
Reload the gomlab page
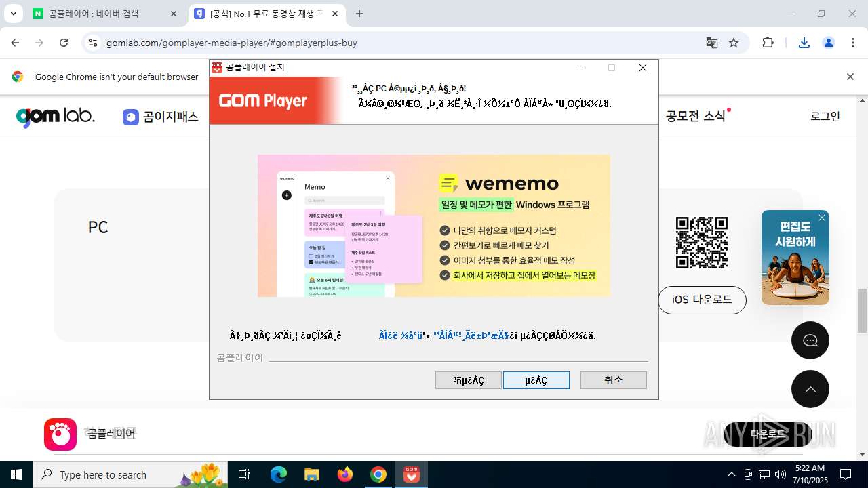(64, 43)
